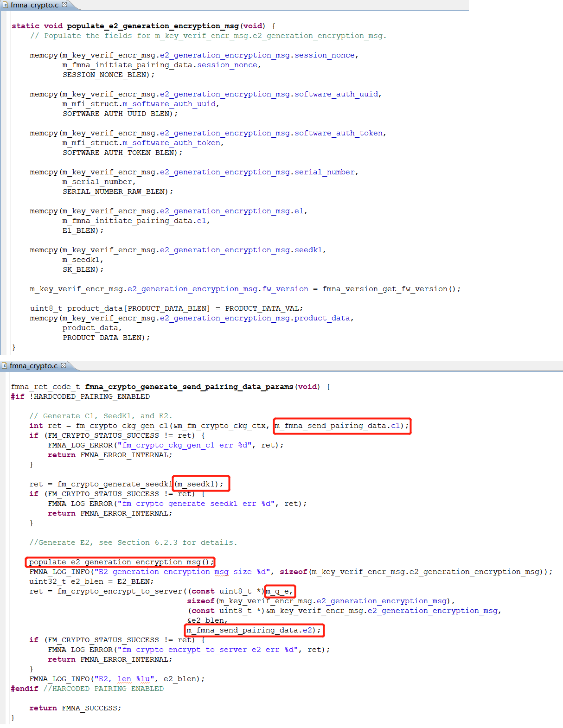Select the upper fmna_crypto.c editor tab
The image size is (563, 728).
35,5
